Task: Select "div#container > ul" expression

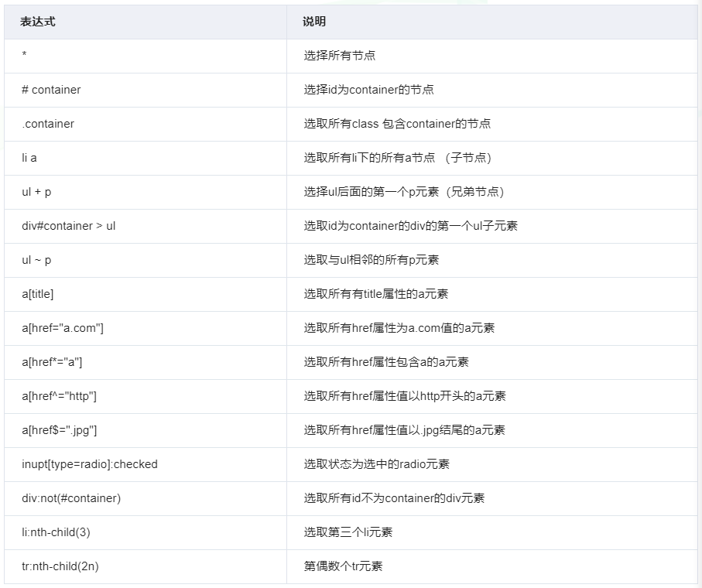Action: click(x=69, y=226)
